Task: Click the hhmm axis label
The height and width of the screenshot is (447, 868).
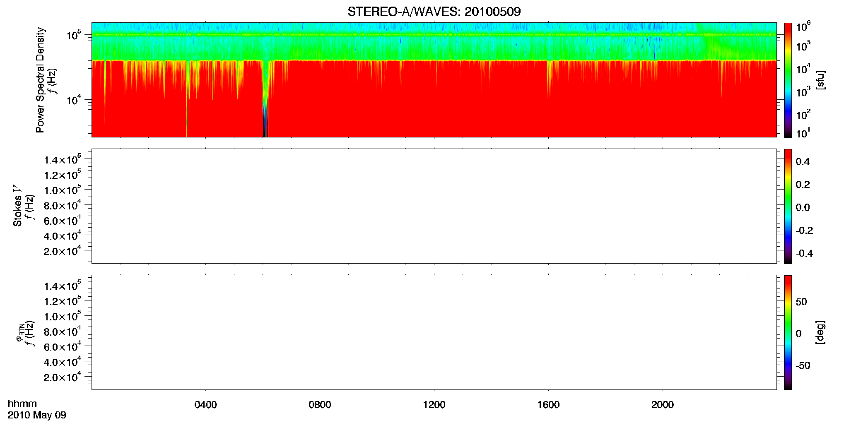Action: click(22, 404)
